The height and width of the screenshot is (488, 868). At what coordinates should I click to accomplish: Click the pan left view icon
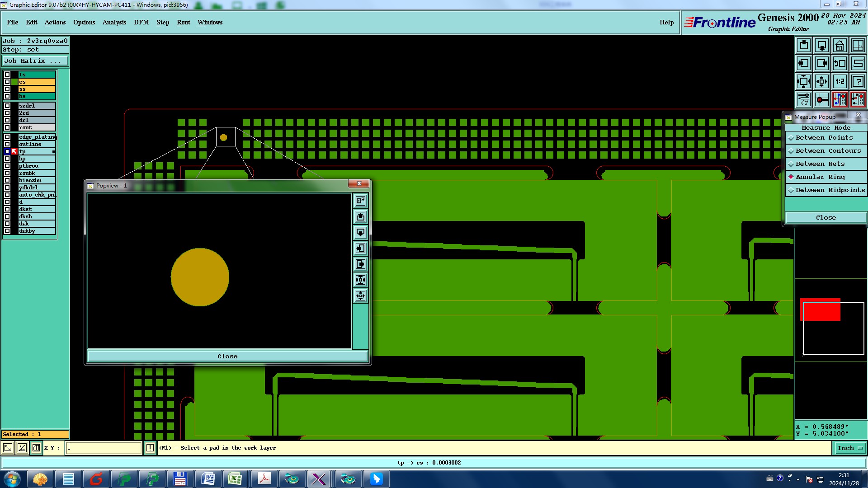point(804,63)
